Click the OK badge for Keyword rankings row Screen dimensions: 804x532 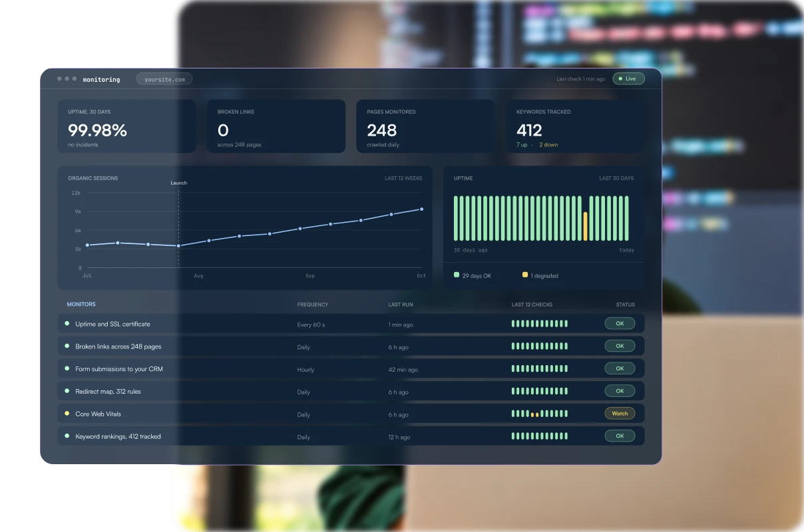[x=620, y=436]
